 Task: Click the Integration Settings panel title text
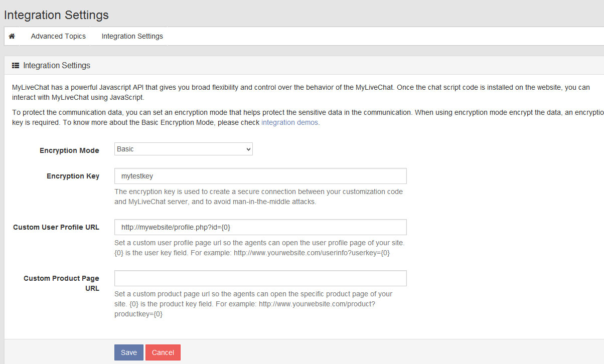tap(57, 66)
